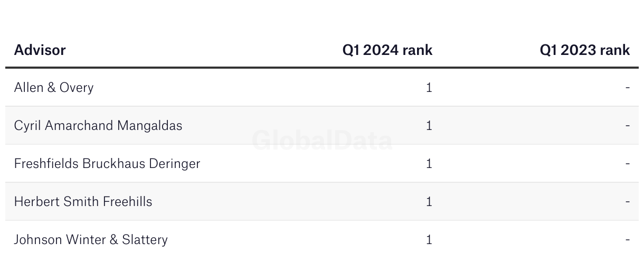The height and width of the screenshot is (280, 644).
Task: Click Herbert Smith Freehills's Q1 2024 rank value
Action: point(429,202)
